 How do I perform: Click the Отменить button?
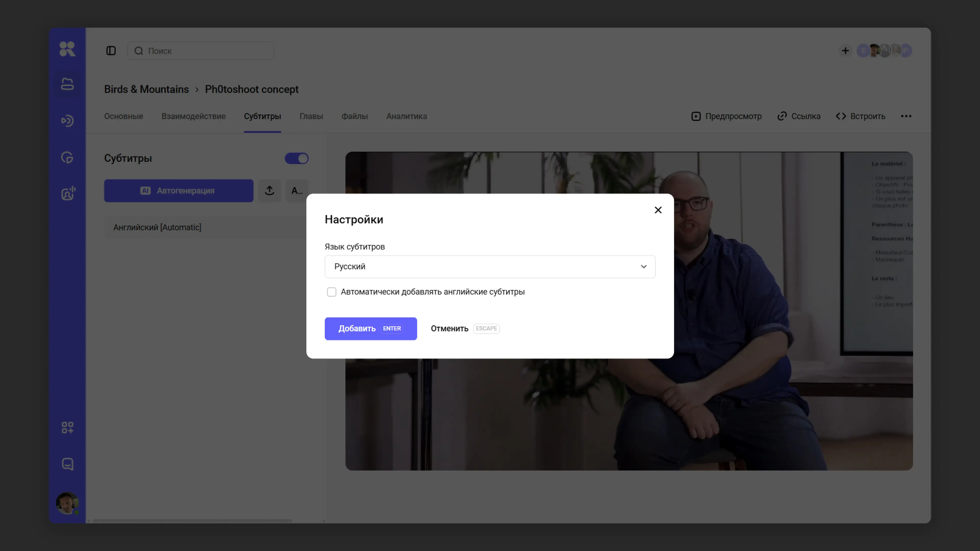click(x=449, y=329)
